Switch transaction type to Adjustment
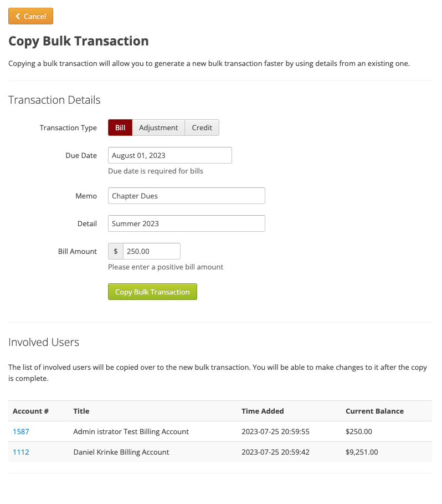Image resolution: width=442 pixels, height=504 pixels. point(158,128)
